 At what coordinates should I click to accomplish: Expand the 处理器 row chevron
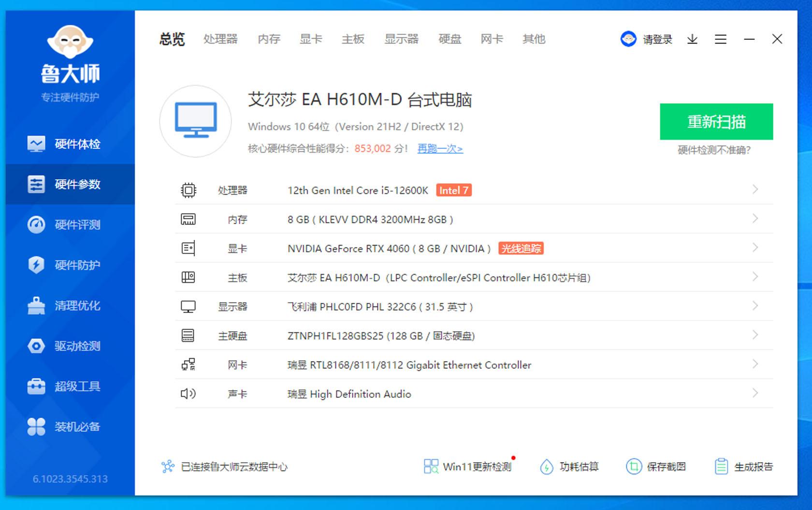[755, 189]
